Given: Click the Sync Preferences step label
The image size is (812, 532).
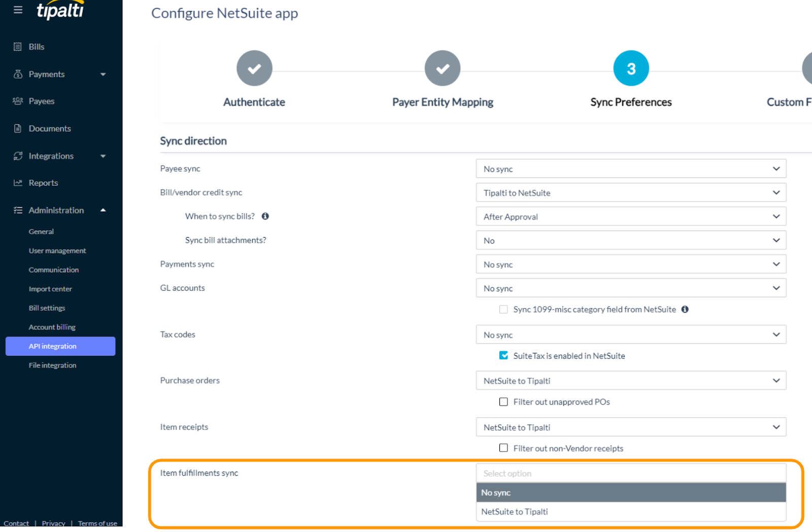Looking at the screenshot, I should [x=631, y=102].
